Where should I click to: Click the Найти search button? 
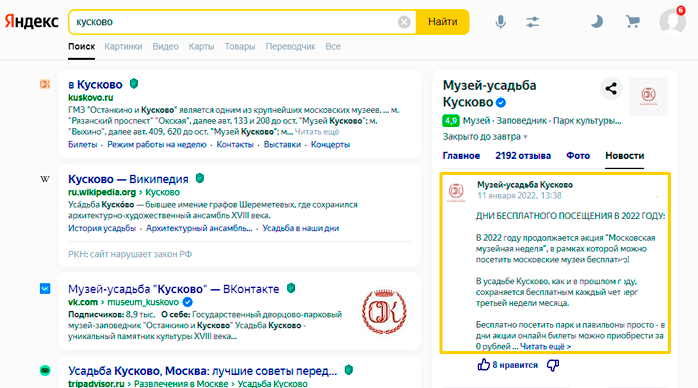[x=442, y=22]
